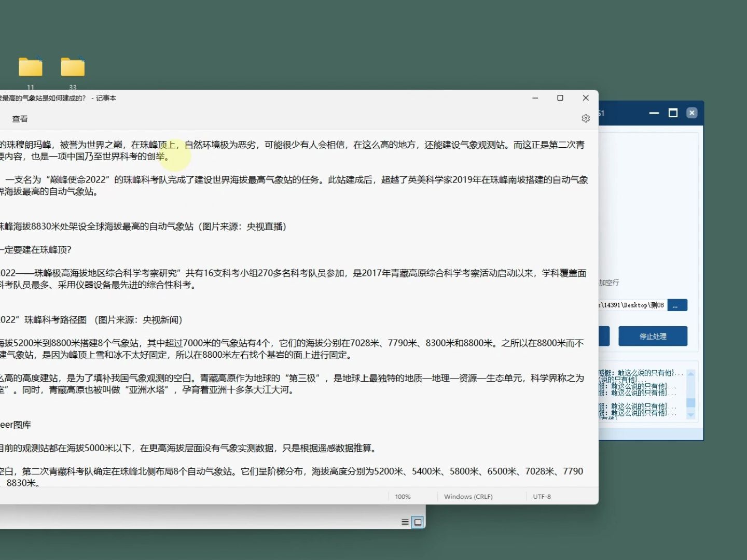This screenshot has height=560, width=747.
Task: Switch the rear Explorer window to large icons view
Action: (x=418, y=522)
